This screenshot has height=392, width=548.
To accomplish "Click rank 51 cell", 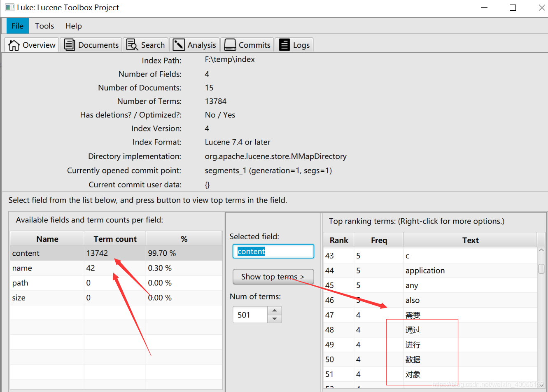I will 339,374.
